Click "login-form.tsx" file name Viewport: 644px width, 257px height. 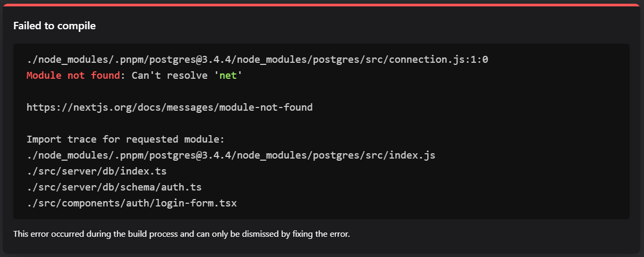[x=196, y=203]
